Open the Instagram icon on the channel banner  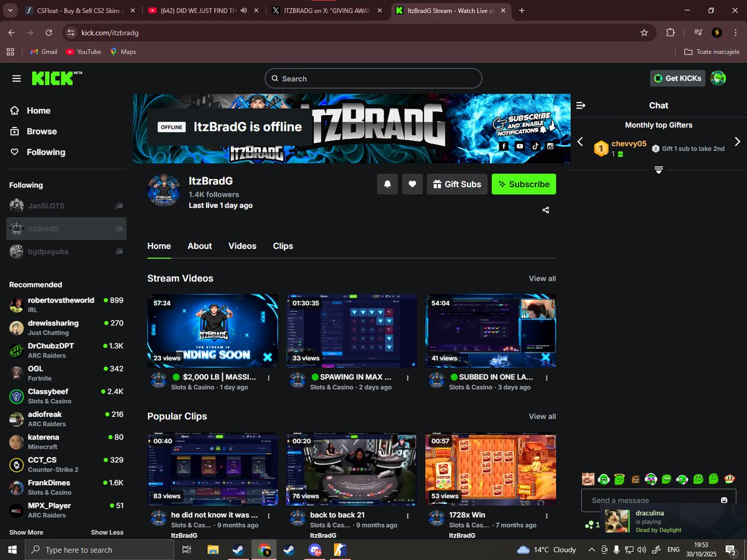[x=550, y=146]
